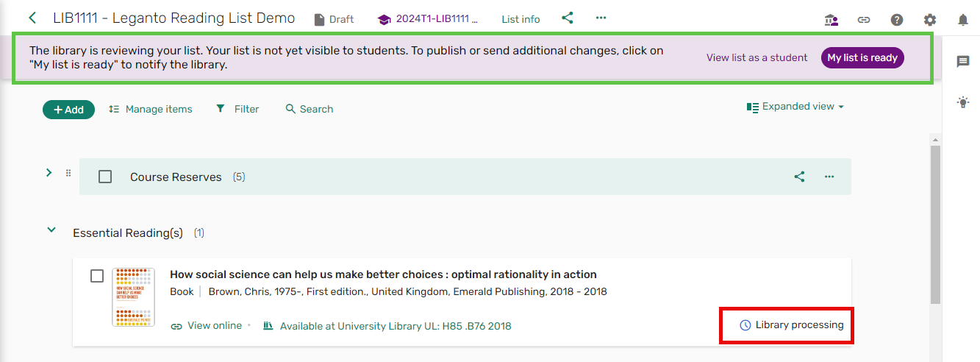The height and width of the screenshot is (362, 980).
Task: Share the Course Reserves section
Action: click(799, 177)
